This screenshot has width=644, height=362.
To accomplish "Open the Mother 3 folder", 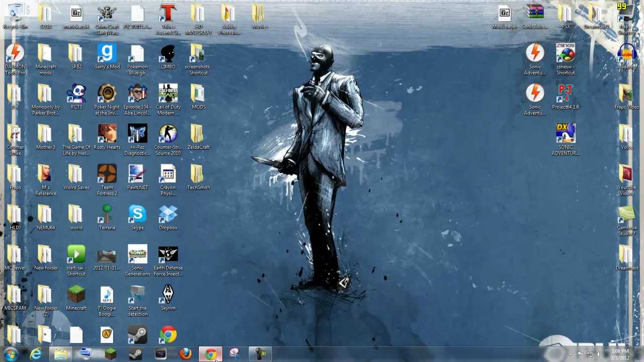I will (x=46, y=137).
